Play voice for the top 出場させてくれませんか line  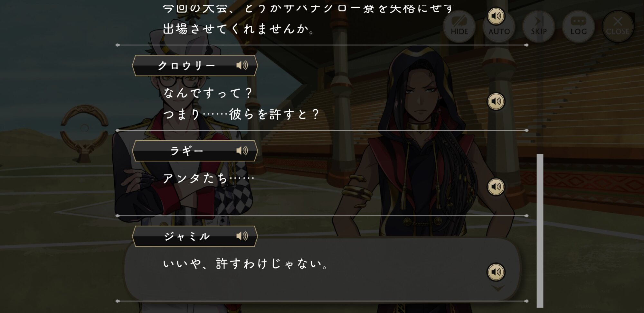click(496, 16)
